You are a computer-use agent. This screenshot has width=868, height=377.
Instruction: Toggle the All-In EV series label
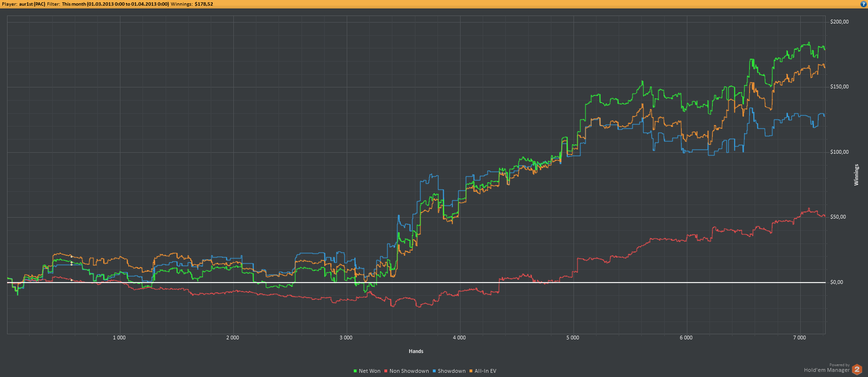(x=485, y=371)
